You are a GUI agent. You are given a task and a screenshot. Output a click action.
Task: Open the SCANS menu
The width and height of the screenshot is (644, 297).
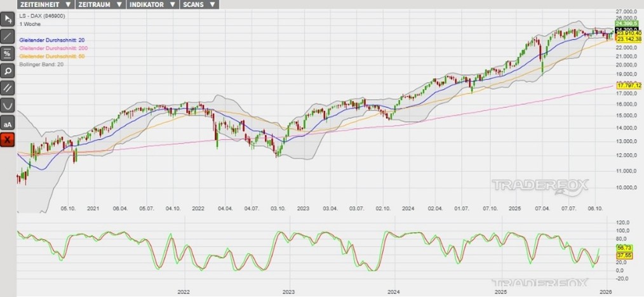click(198, 4)
